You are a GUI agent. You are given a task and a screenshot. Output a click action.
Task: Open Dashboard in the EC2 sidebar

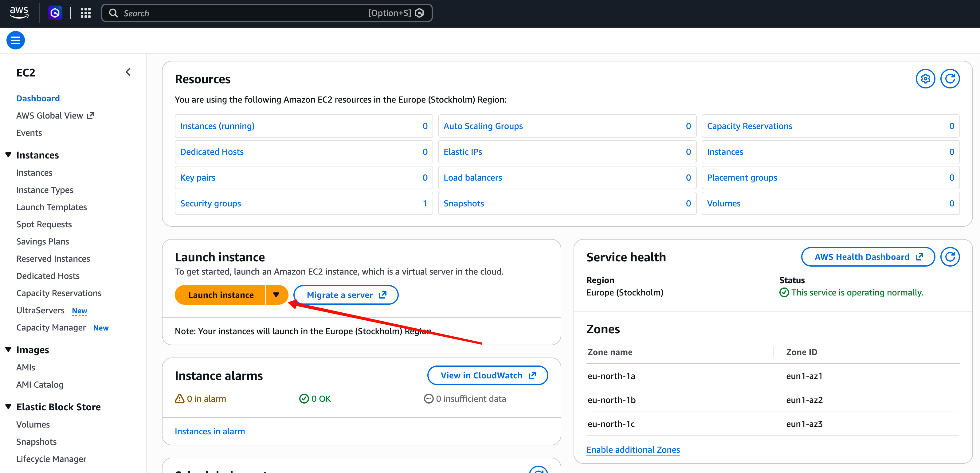pyautogui.click(x=38, y=98)
